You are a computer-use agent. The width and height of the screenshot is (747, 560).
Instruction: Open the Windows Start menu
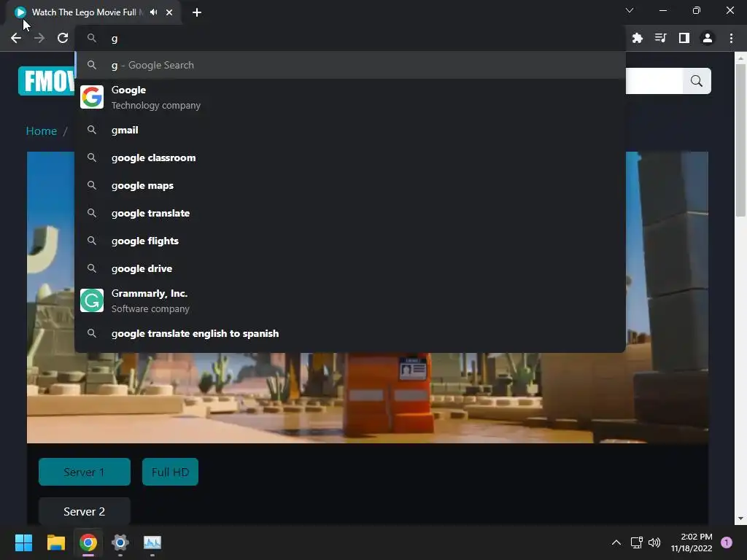point(23,542)
